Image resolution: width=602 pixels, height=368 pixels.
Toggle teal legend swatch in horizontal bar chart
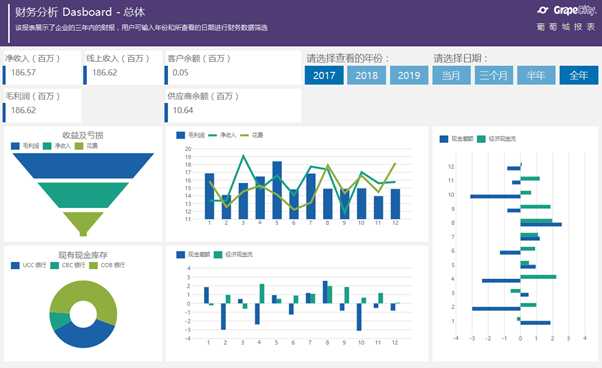481,139
